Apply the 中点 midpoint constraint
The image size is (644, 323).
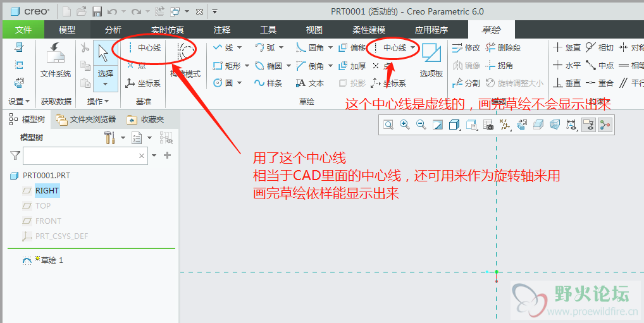tap(599, 66)
